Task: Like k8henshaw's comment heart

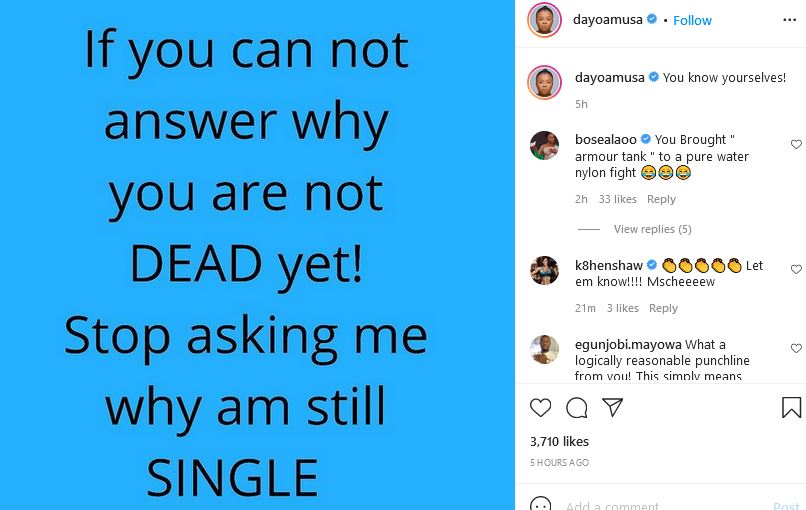Action: pos(796,269)
